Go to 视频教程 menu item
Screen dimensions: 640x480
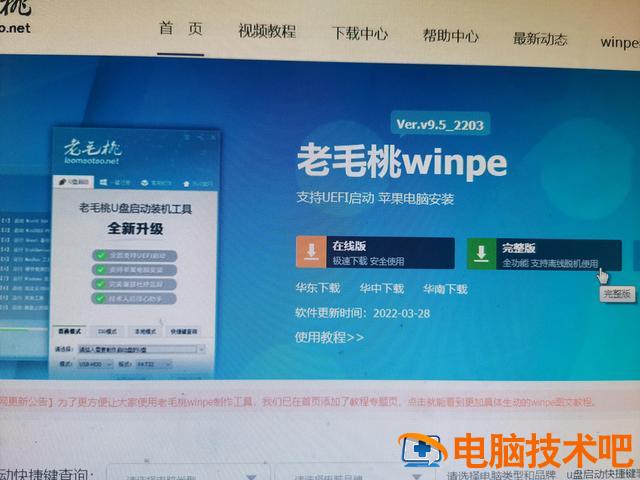coord(267,31)
